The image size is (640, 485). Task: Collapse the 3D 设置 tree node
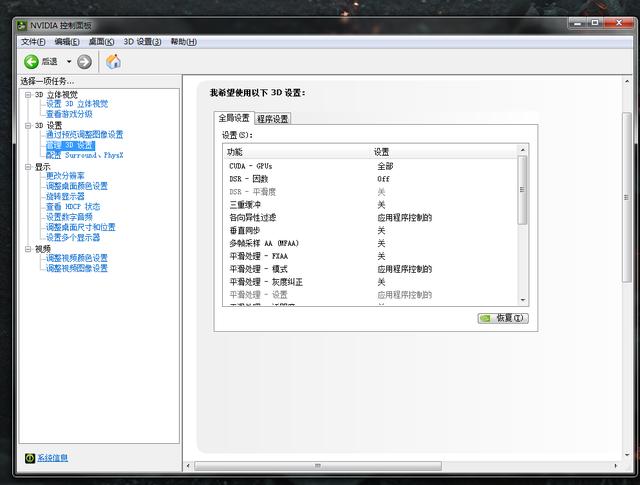28,125
